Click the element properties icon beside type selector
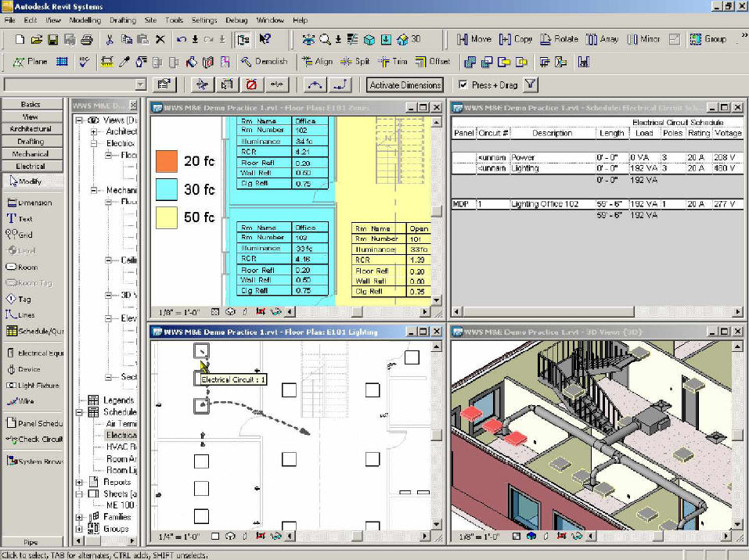This screenshot has height=560, width=749. [164, 84]
